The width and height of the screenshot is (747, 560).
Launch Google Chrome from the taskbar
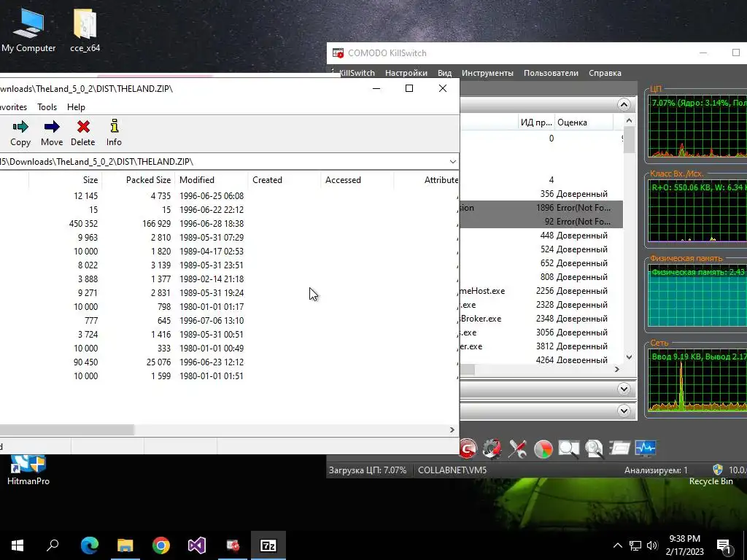coord(161,545)
